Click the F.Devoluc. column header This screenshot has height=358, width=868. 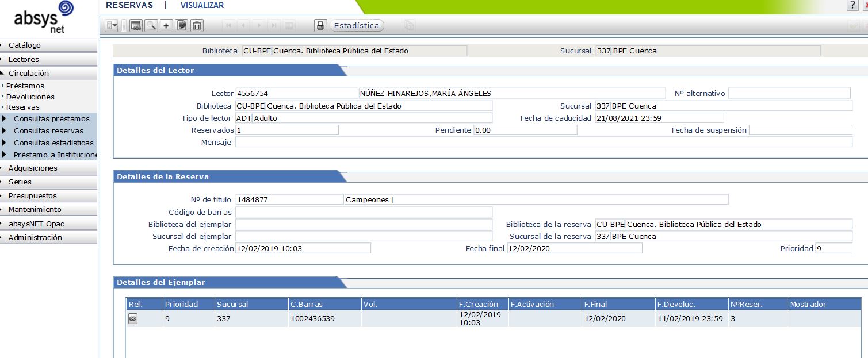pos(691,304)
